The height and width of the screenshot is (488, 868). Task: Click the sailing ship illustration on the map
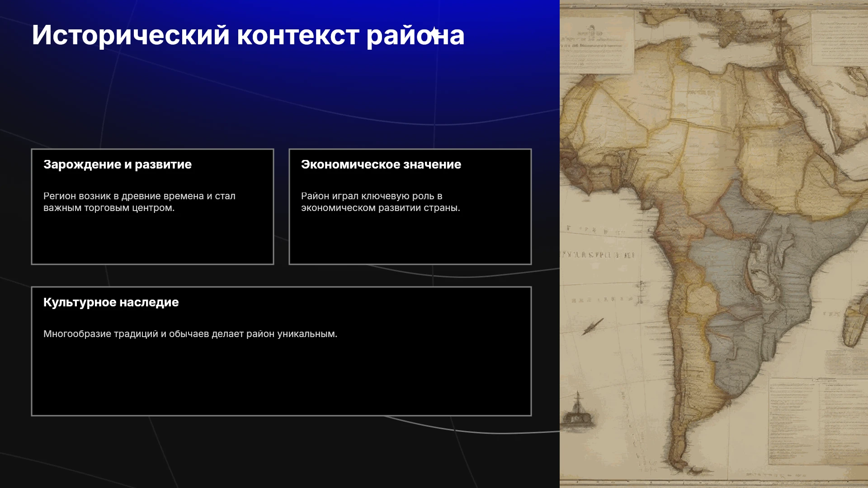pos(577,409)
